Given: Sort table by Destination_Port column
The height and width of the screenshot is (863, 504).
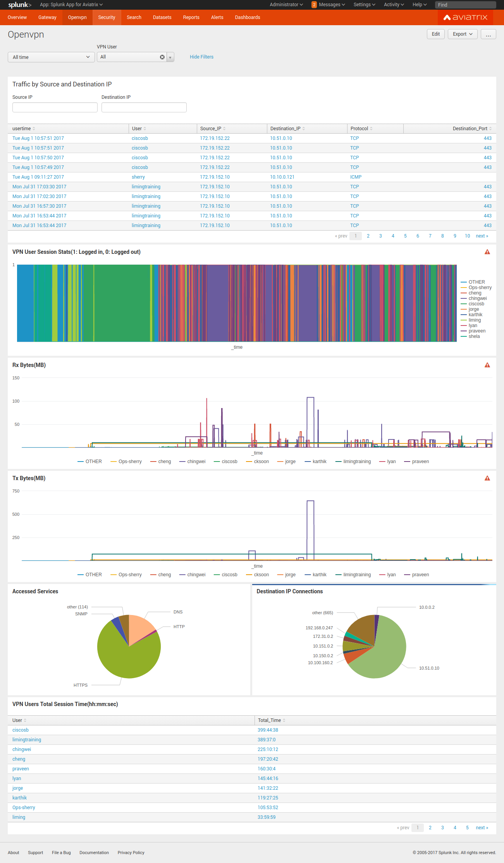Looking at the screenshot, I should [472, 129].
